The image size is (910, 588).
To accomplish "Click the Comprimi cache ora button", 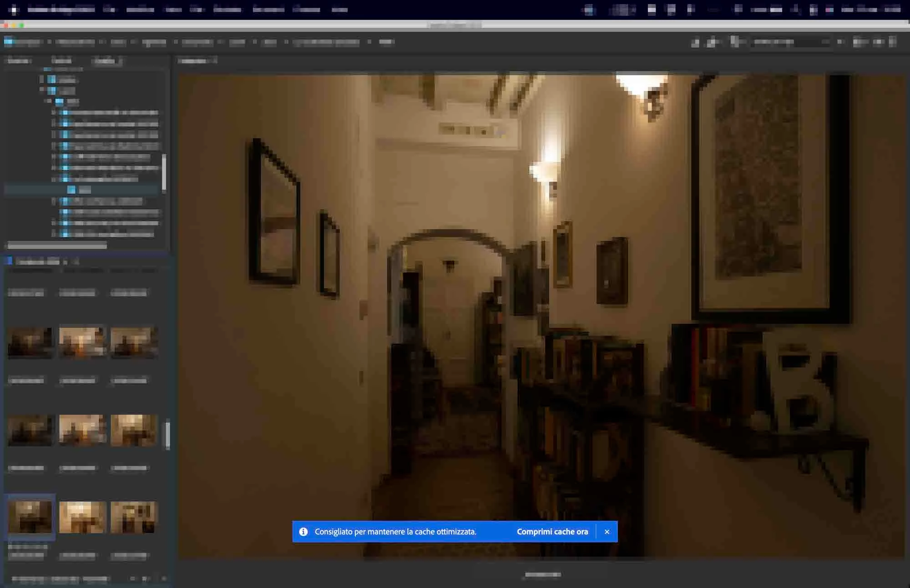I will [x=552, y=532].
